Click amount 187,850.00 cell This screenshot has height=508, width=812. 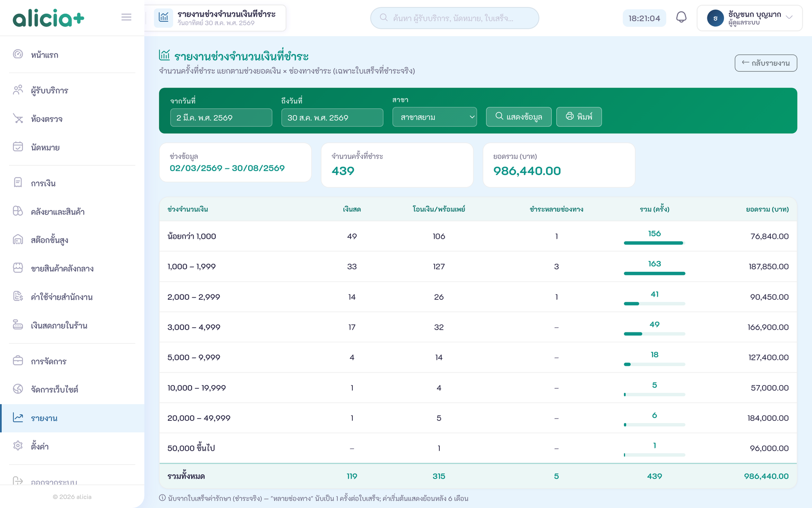[x=769, y=266]
